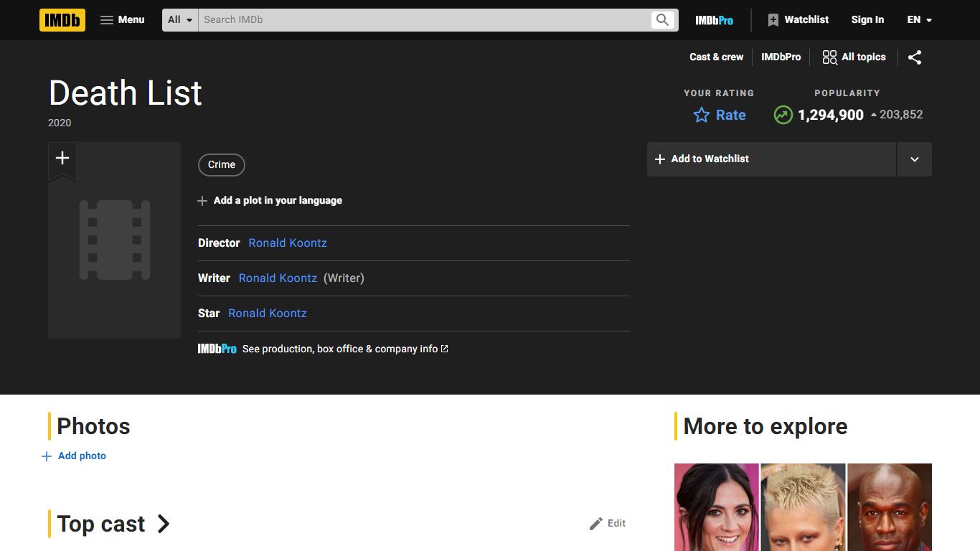Click the (Writer) credit note
980x551 pixels.
tap(344, 278)
